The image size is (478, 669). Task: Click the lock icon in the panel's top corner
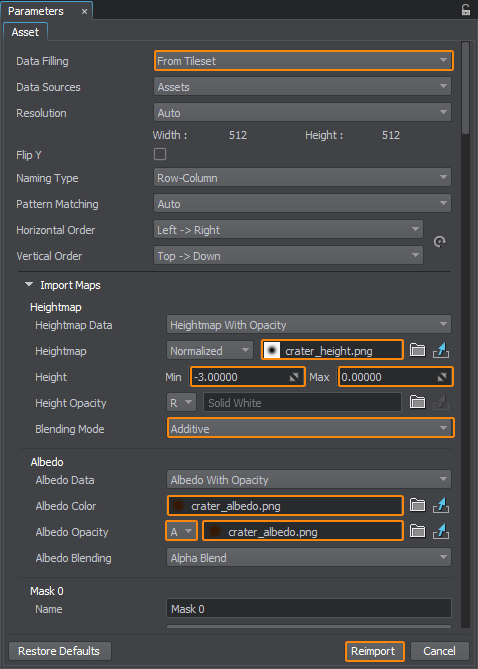(x=466, y=10)
